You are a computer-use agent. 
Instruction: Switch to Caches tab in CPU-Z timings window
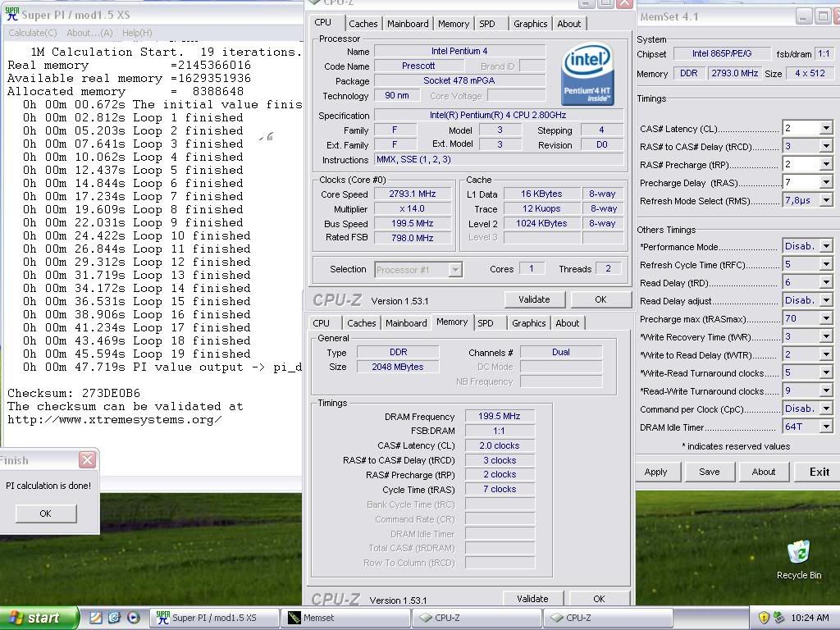[361, 323]
